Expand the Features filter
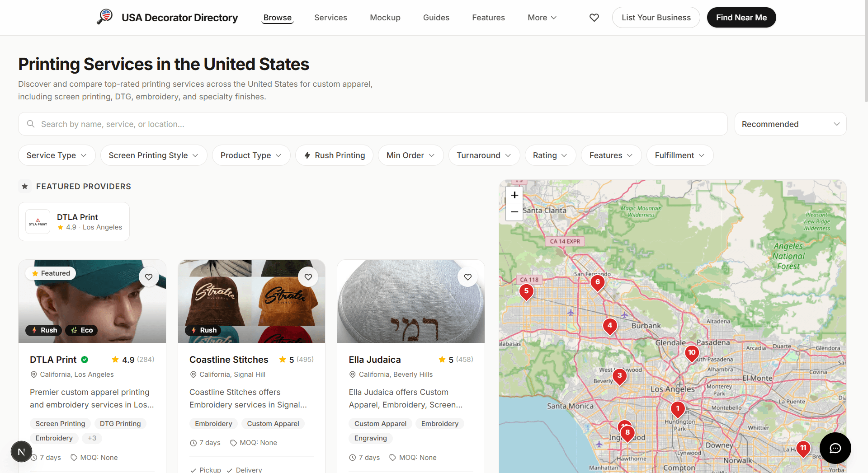This screenshot has width=868, height=473. [x=611, y=155]
